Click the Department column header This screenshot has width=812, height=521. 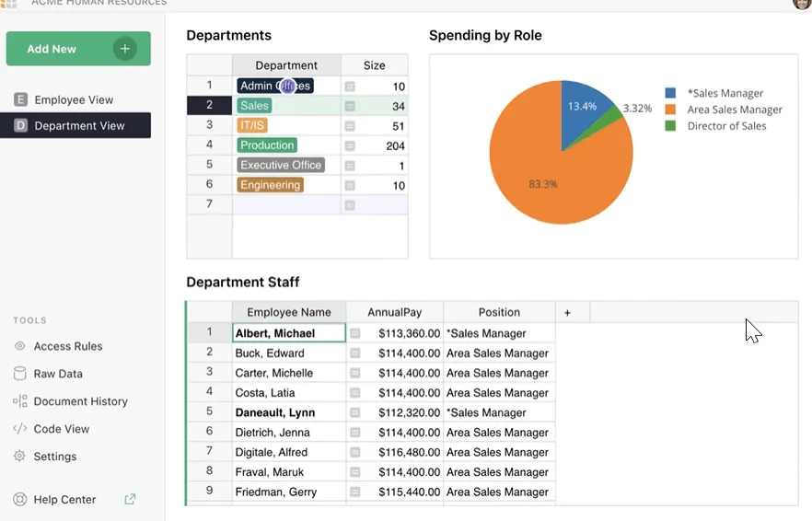tap(286, 65)
